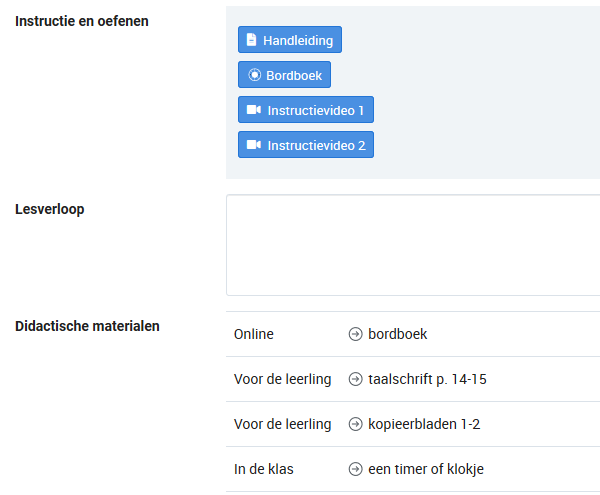Open taalschrift p. 14-15 link

(x=427, y=379)
